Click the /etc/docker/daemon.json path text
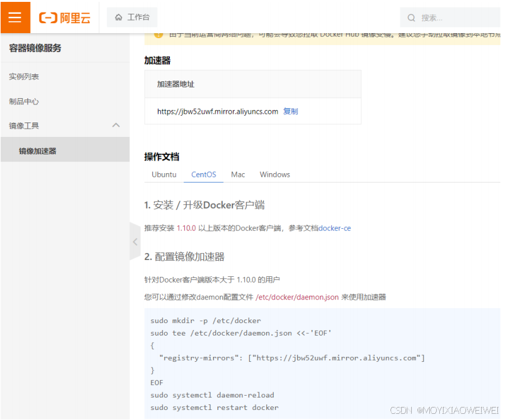 pos(297,297)
